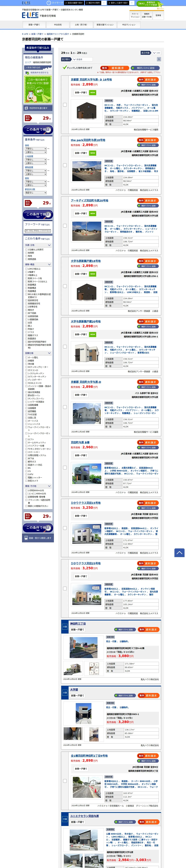Open the 価格 上限なし dropdown
The width and height of the screenshot is (186, 868).
point(36,152)
